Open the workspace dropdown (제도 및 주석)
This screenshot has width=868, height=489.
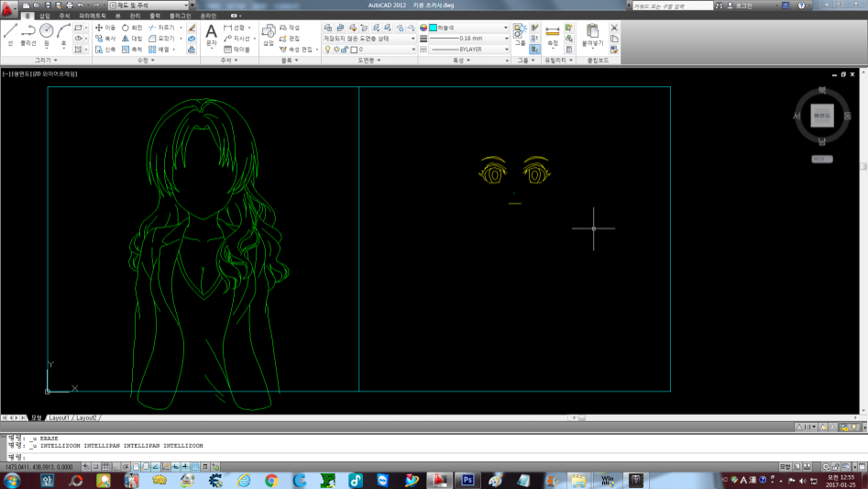148,5
